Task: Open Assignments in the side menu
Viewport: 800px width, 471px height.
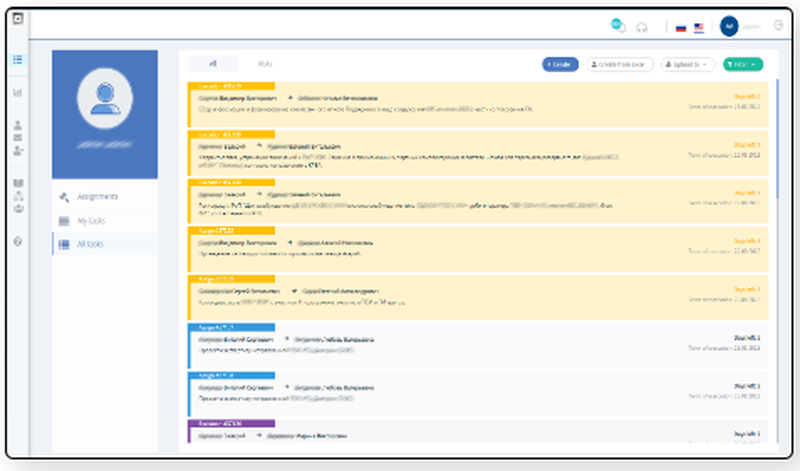Action: click(97, 197)
